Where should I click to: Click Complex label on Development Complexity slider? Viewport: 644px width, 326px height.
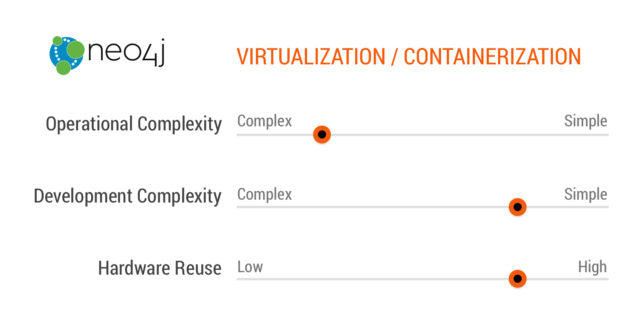pyautogui.click(x=265, y=194)
